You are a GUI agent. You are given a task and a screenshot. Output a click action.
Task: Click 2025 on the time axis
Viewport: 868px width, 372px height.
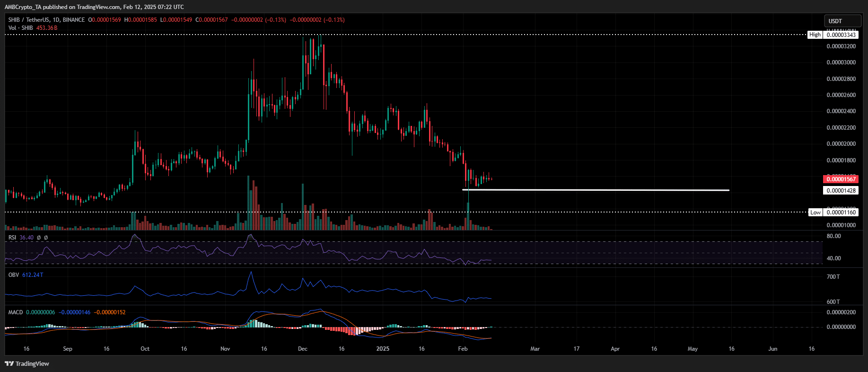pos(383,349)
